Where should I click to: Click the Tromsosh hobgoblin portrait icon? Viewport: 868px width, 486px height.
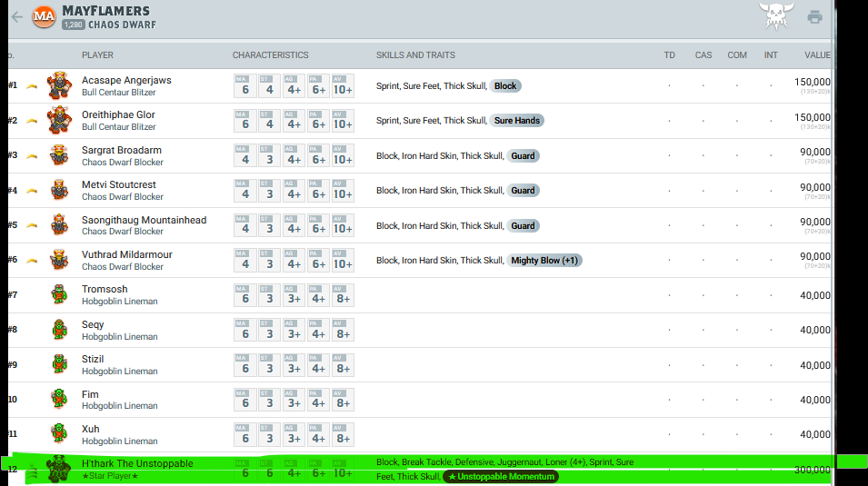[59, 294]
